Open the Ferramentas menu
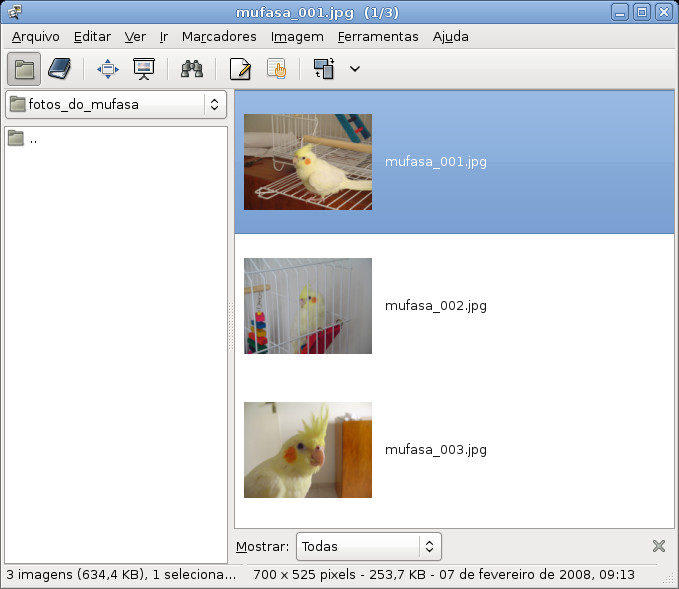 point(378,37)
